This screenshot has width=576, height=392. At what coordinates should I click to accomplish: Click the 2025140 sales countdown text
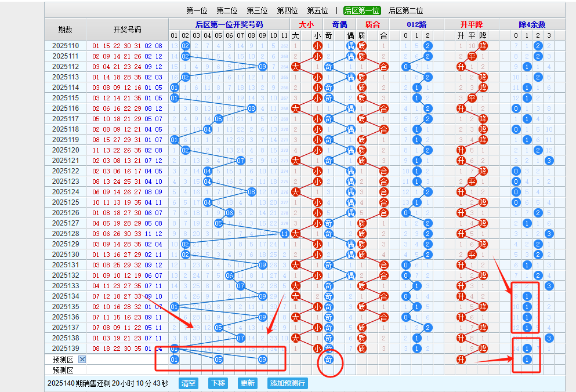point(108,383)
